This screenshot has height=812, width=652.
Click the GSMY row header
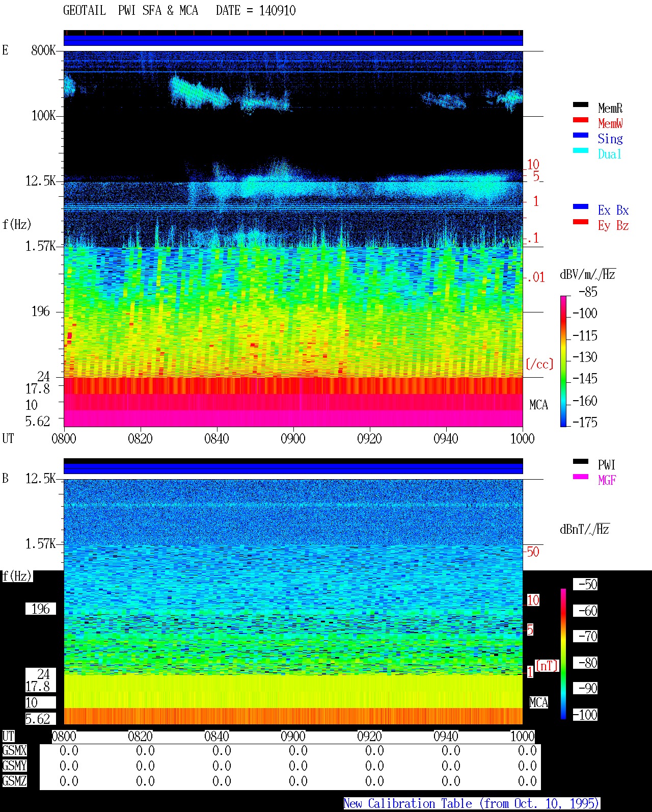click(x=14, y=766)
